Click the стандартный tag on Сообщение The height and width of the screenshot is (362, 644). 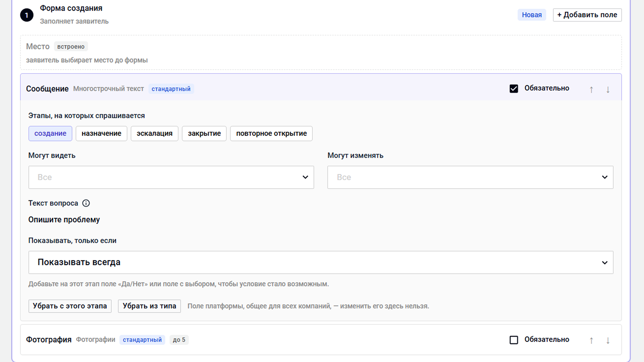click(x=171, y=89)
